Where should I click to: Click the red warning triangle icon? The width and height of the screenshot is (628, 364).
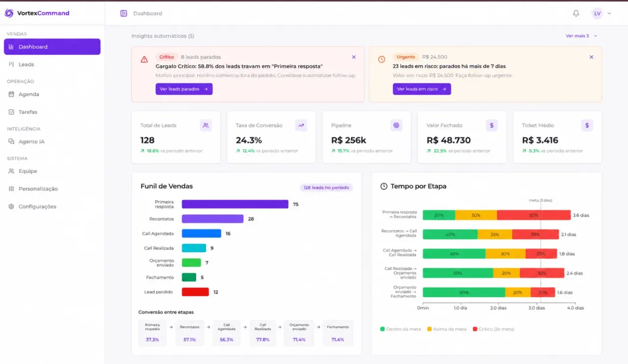click(x=144, y=59)
